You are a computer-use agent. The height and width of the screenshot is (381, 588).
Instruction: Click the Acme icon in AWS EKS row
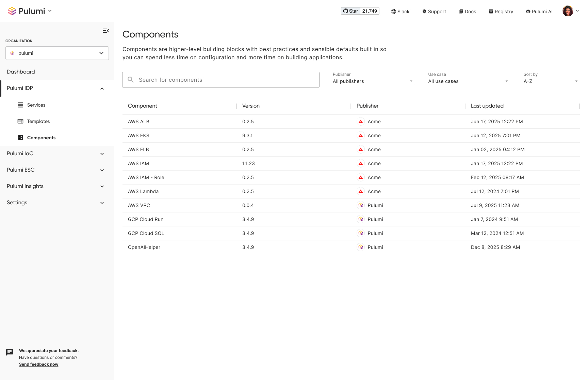pos(361,136)
